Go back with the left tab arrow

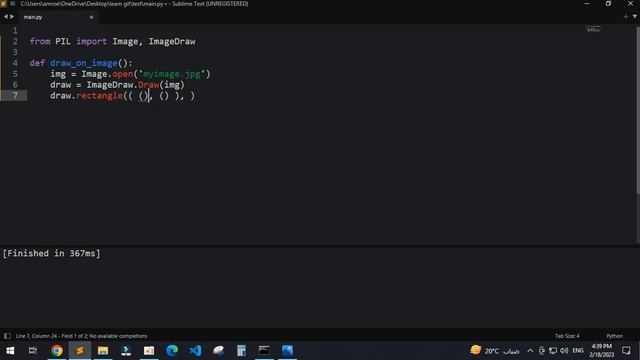pyautogui.click(x=6, y=17)
